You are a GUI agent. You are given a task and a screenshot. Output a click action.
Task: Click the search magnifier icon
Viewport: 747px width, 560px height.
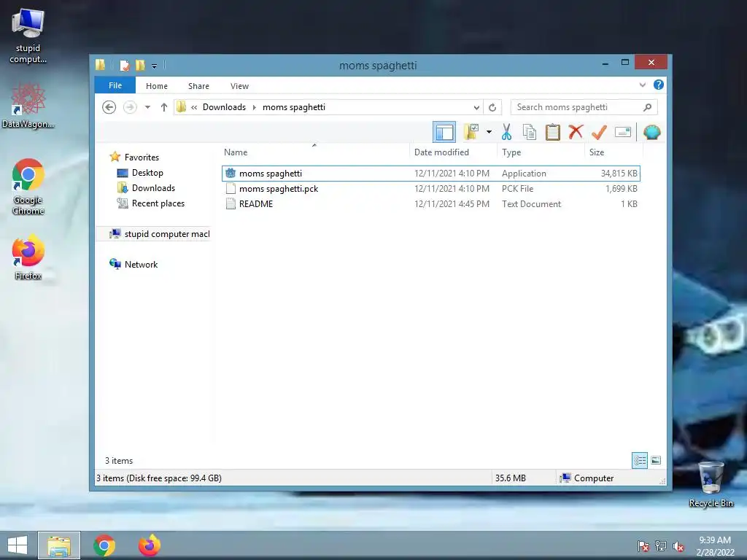(x=647, y=107)
